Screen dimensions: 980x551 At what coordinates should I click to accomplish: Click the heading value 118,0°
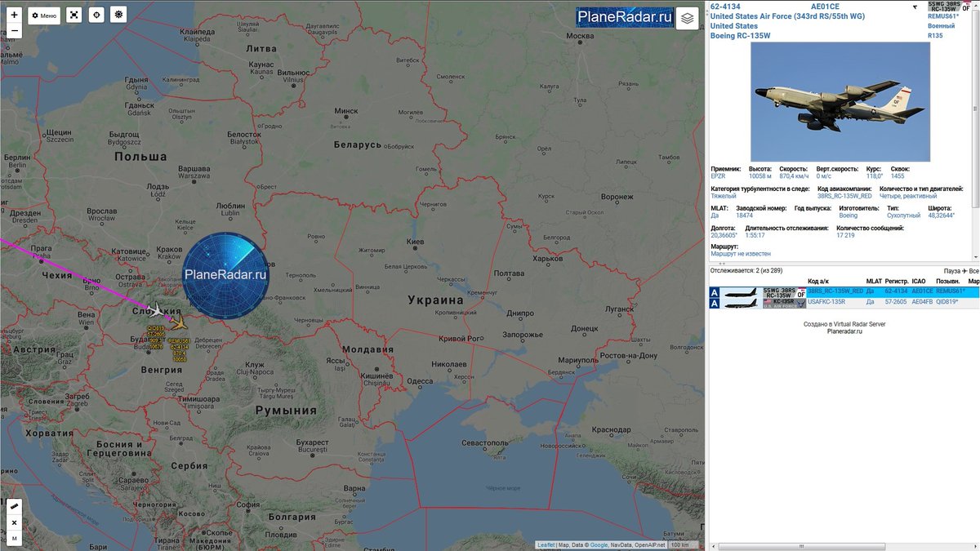pos(874,176)
